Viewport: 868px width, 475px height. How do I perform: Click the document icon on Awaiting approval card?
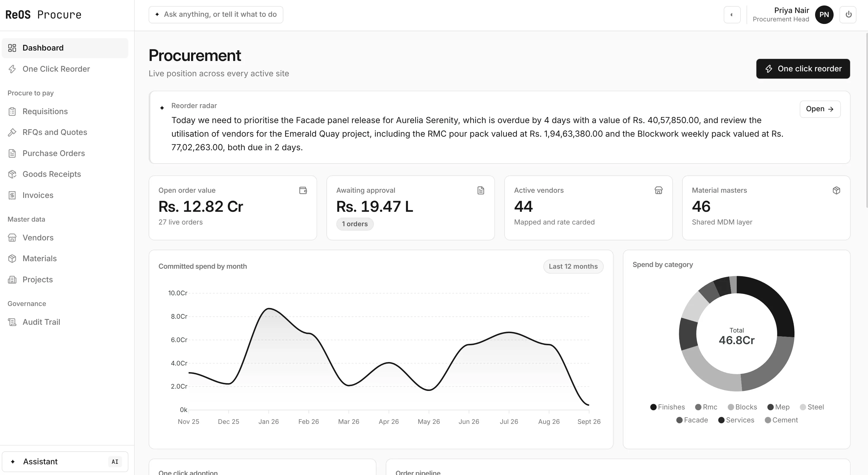click(481, 190)
